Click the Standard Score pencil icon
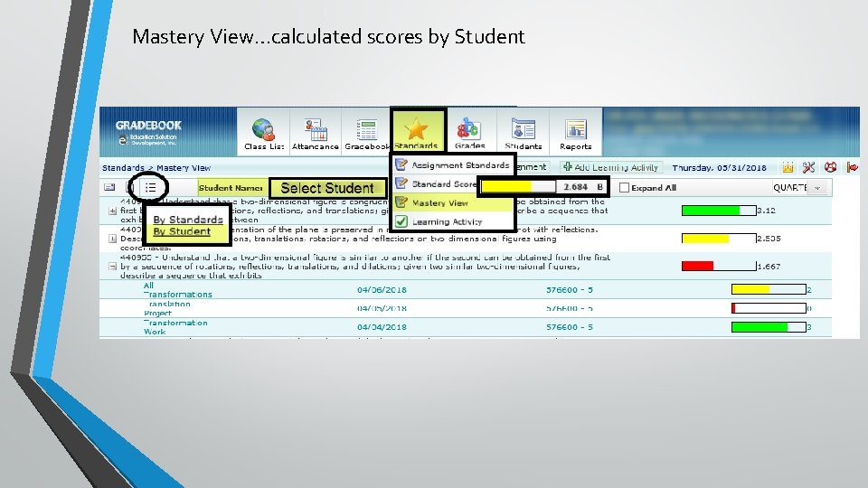The image size is (868, 488). point(401,183)
